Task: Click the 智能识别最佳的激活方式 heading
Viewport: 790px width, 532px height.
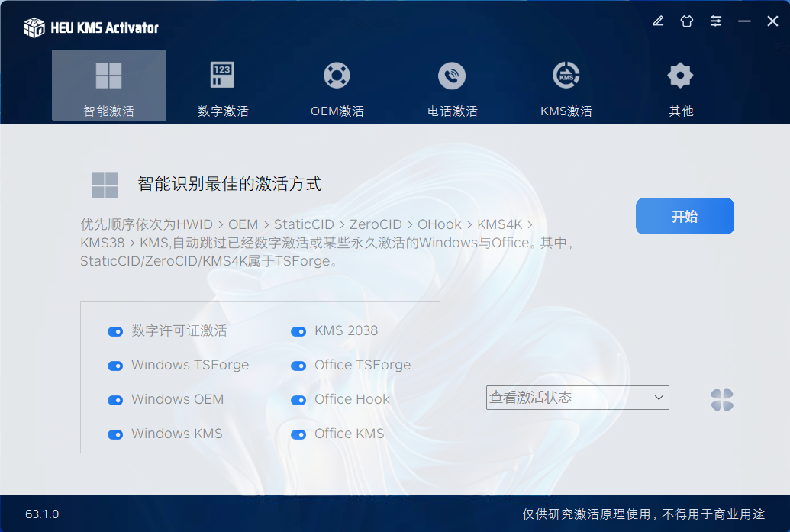Action: point(230,184)
